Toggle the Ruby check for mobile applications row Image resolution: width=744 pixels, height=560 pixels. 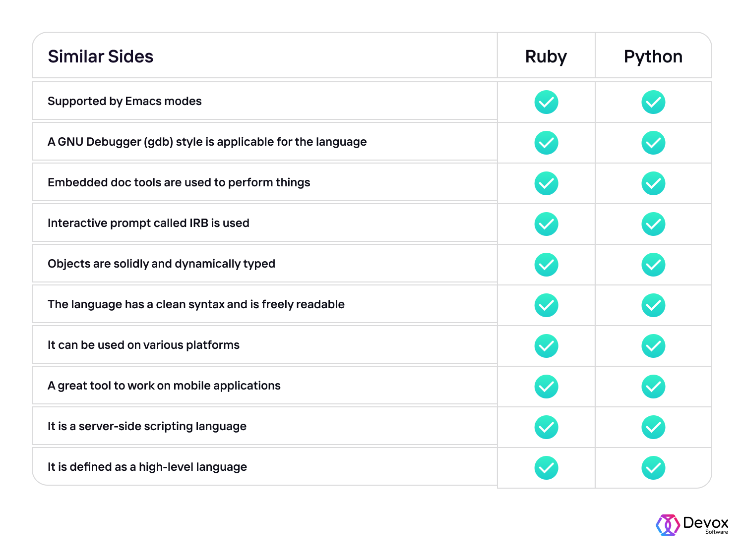tap(546, 386)
